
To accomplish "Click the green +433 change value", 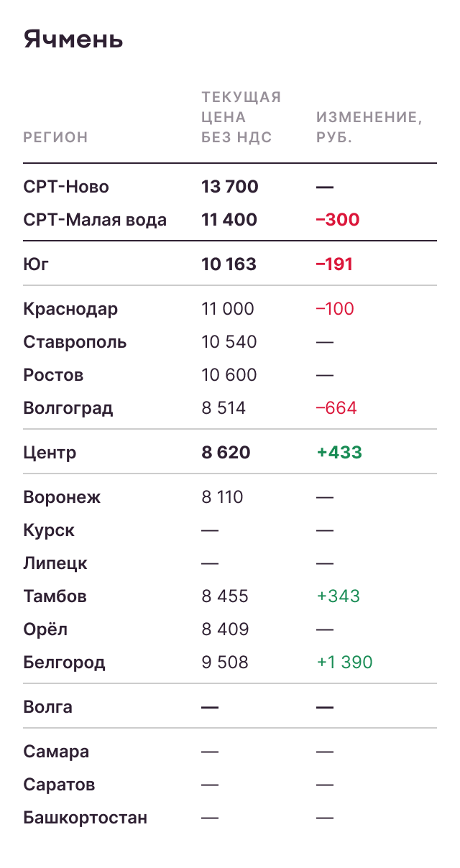I will click(339, 453).
